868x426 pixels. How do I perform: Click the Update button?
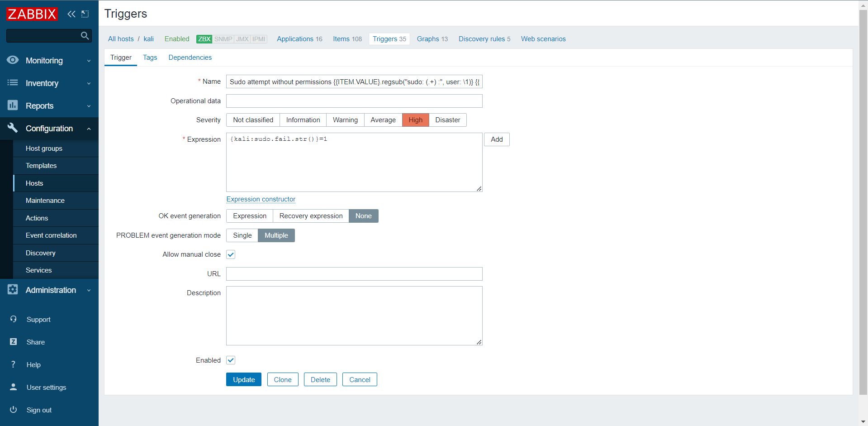[x=244, y=379]
